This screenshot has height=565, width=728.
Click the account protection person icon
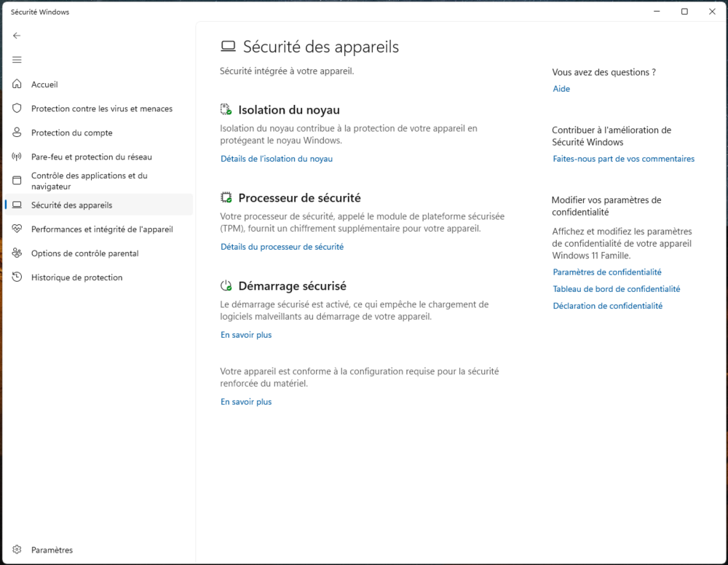pos(17,133)
